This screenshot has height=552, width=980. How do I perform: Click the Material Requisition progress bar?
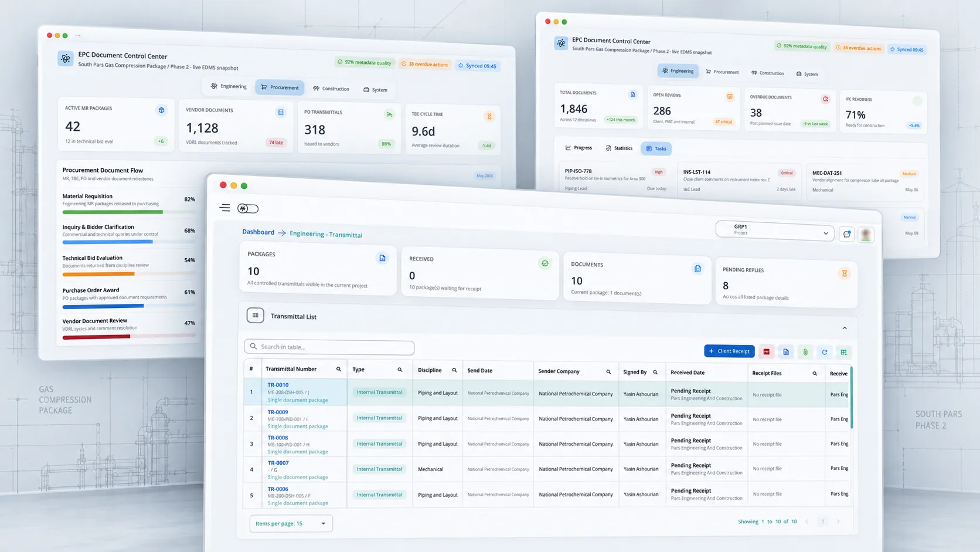[x=129, y=212]
